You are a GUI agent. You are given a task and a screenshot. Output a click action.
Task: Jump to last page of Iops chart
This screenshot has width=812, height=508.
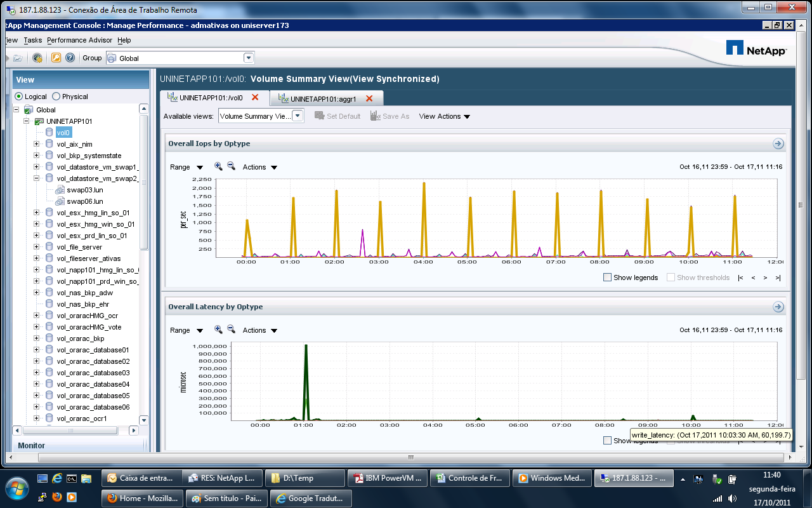click(778, 277)
